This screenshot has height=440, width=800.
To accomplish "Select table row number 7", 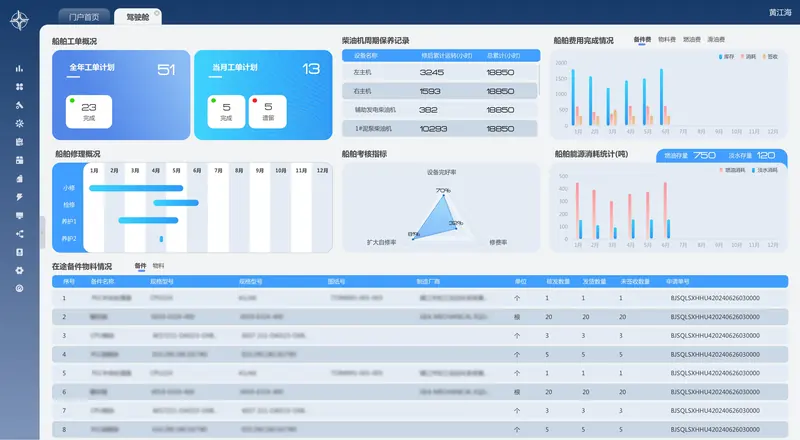I will pos(420,410).
